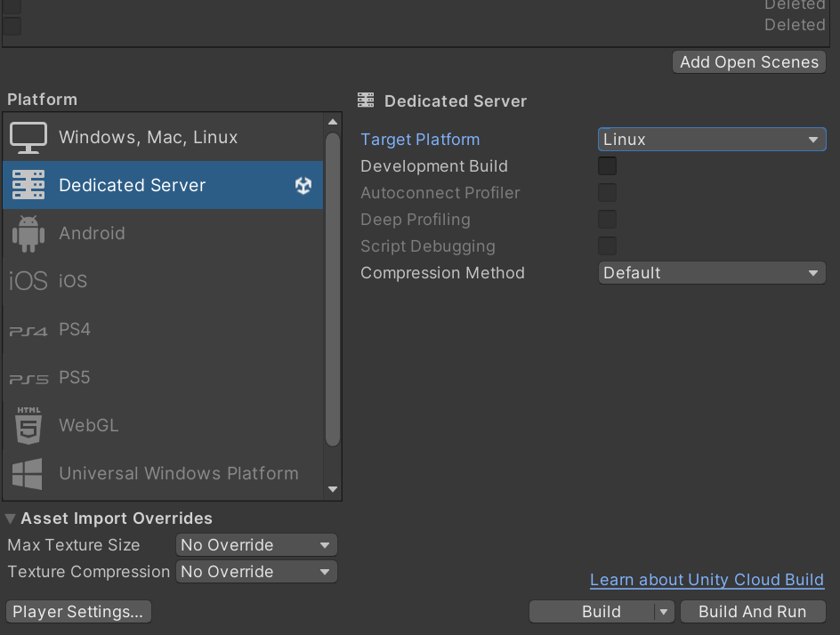The height and width of the screenshot is (635, 840).
Task: Click the Build button
Action: coord(592,612)
